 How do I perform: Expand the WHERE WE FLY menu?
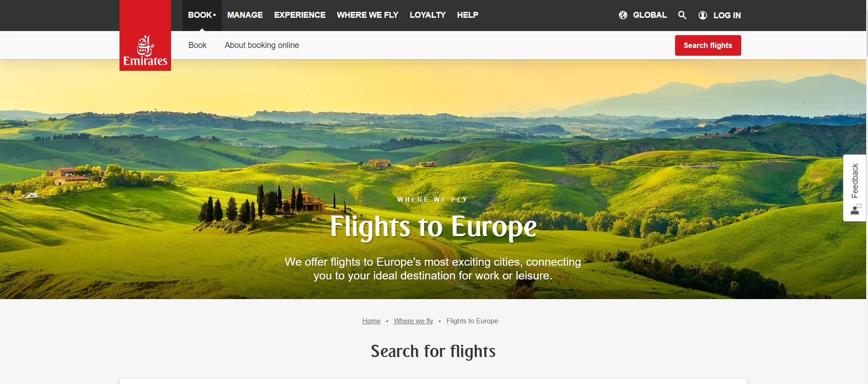(x=368, y=15)
